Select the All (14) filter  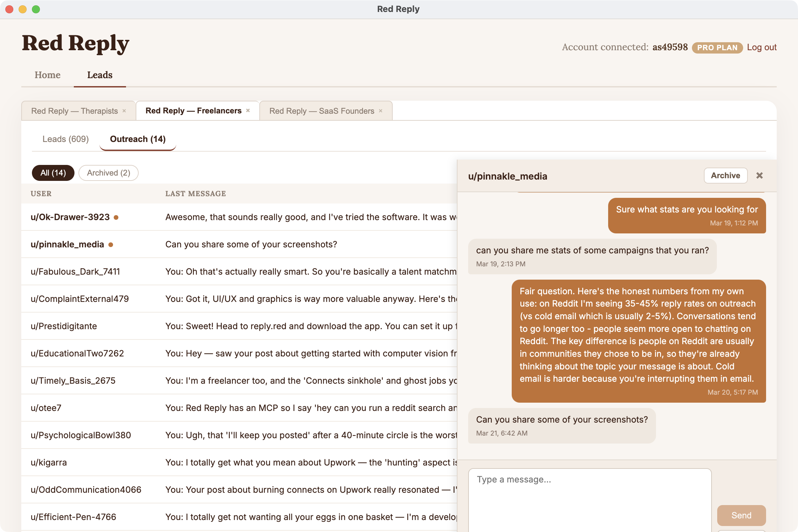(53, 173)
